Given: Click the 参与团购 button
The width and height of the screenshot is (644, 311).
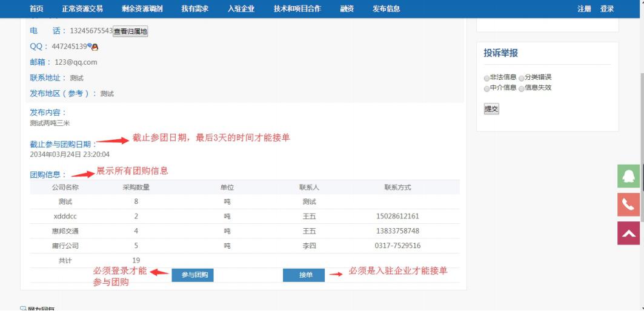Looking at the screenshot, I should [193, 275].
